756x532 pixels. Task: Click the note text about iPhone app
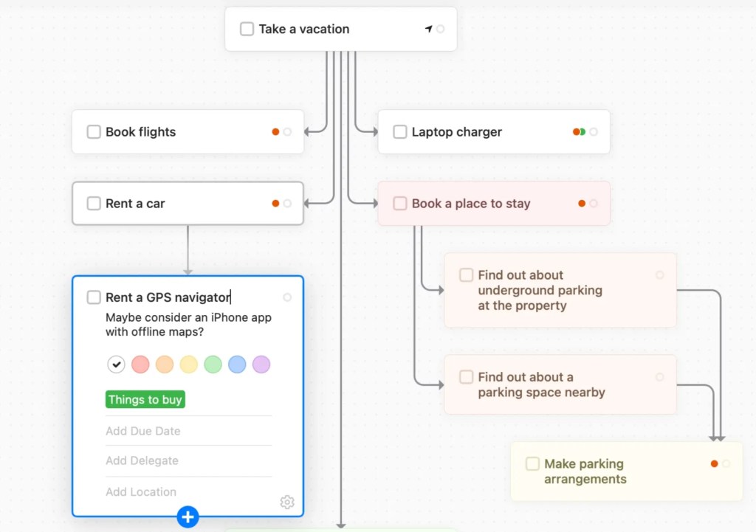coord(188,325)
